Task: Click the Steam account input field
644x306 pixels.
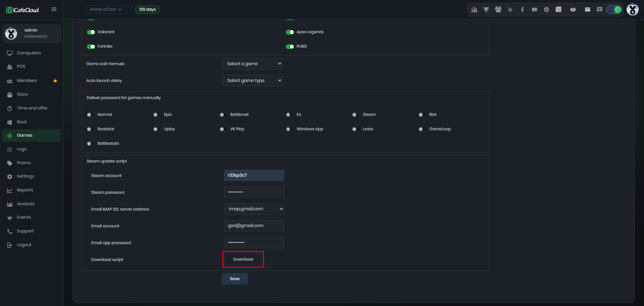Action: [254, 175]
